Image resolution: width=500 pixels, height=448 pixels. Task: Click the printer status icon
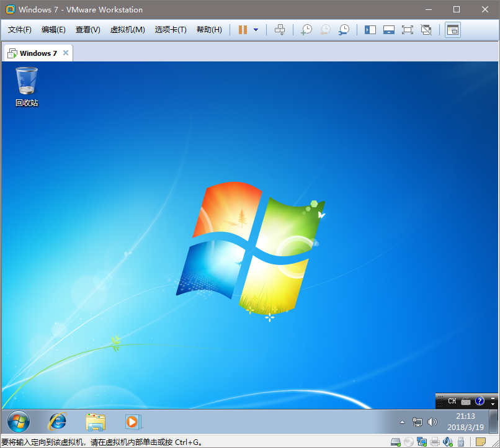pyautogui.click(x=435, y=442)
